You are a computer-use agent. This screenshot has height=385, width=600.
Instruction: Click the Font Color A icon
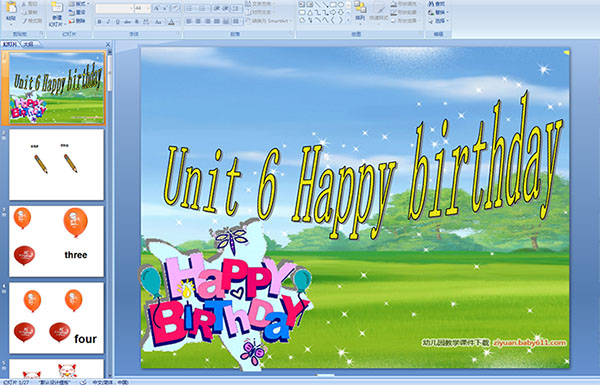coord(171,22)
